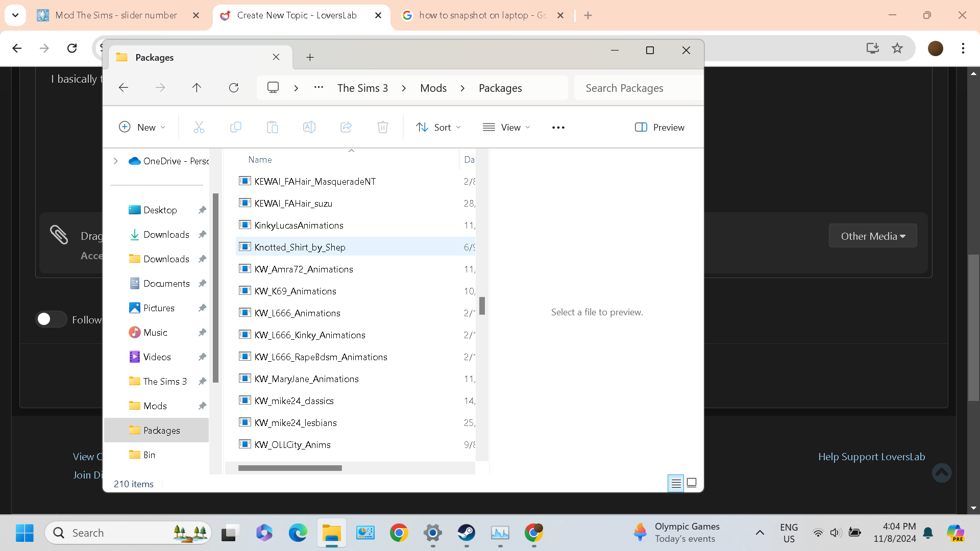
Task: Click Mods in the address breadcrumb
Action: [433, 88]
